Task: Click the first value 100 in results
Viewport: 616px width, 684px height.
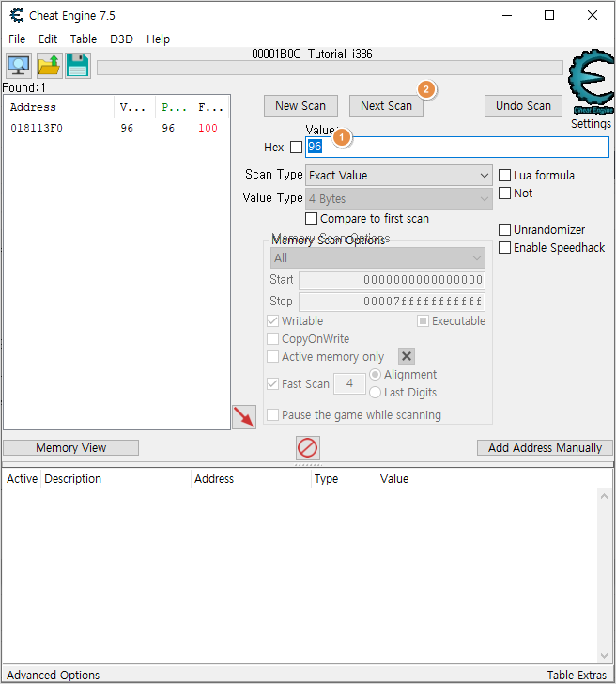Action: click(208, 128)
